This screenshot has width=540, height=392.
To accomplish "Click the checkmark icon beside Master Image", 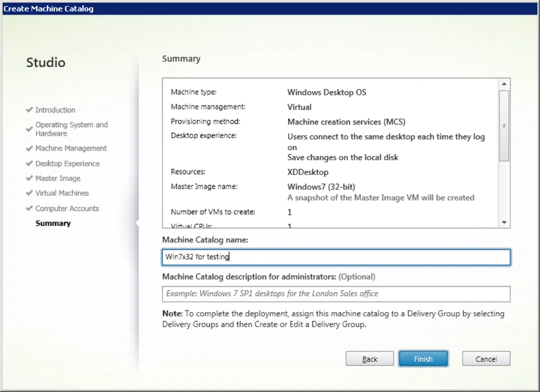I will [x=29, y=178].
